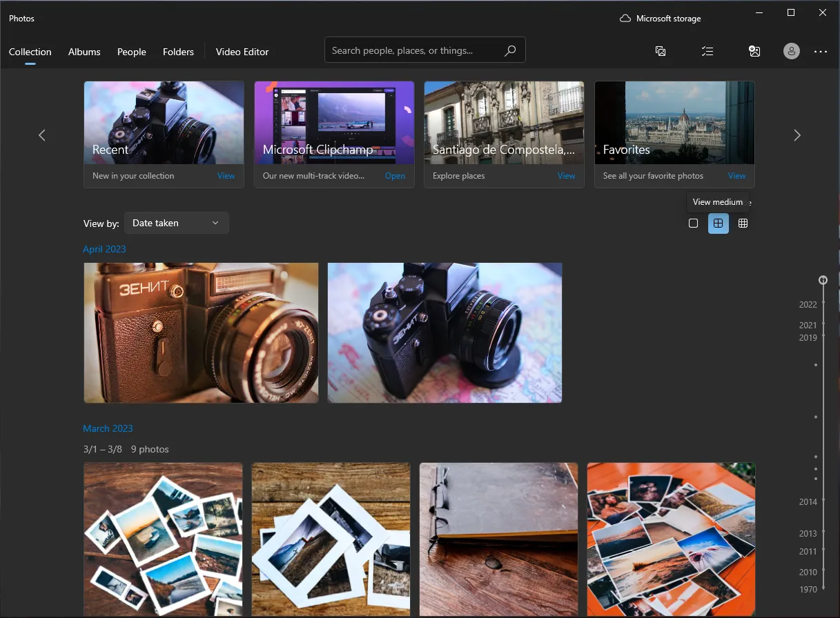Click the account profile icon
Image resolution: width=840 pixels, height=618 pixels.
click(791, 51)
